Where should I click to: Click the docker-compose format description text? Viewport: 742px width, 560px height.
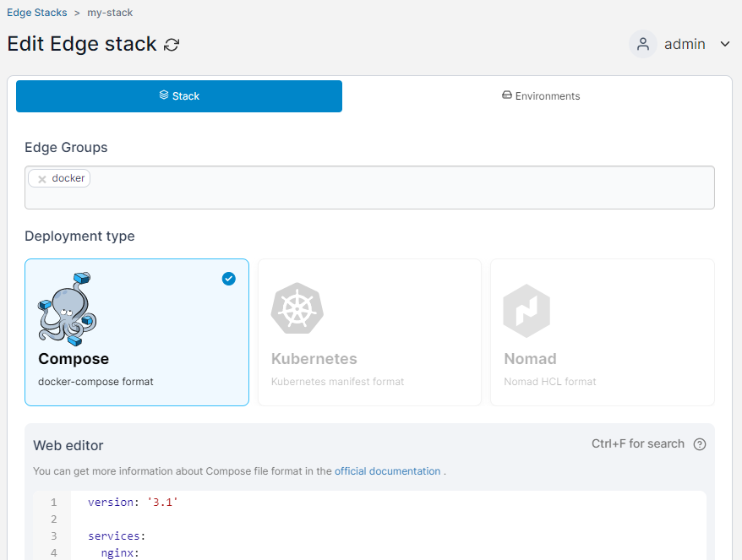pyautogui.click(x=95, y=382)
